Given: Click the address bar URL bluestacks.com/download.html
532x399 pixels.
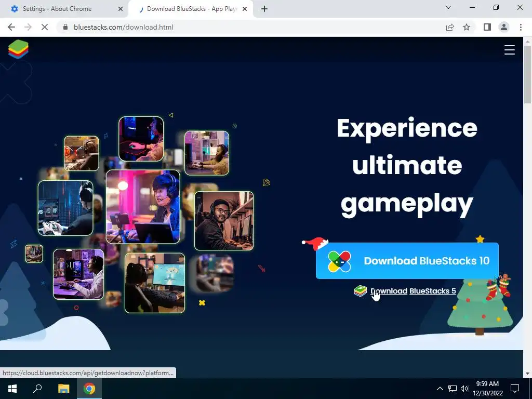Looking at the screenshot, I should [x=124, y=27].
